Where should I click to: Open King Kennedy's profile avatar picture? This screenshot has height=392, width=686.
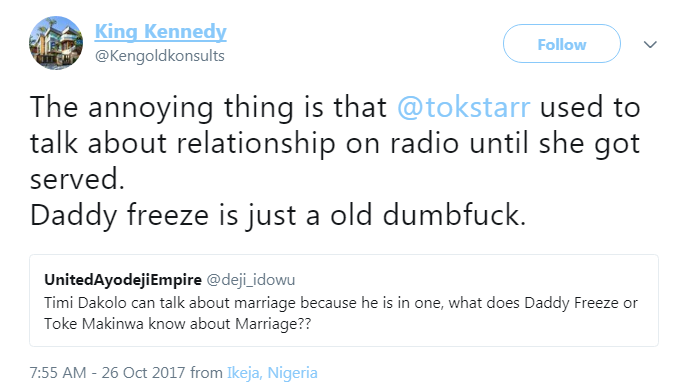coord(56,43)
